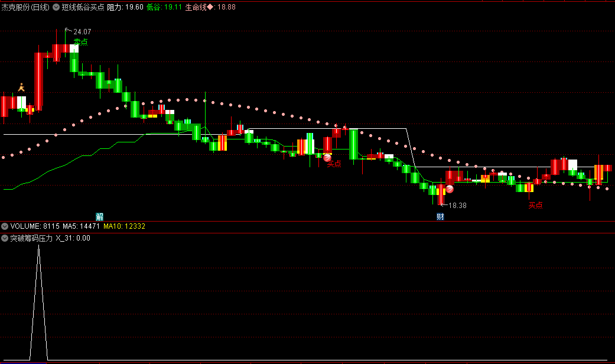This screenshot has width=615, height=364.
Task: Click the 生命线: 18.88 value
Action: (210, 7)
